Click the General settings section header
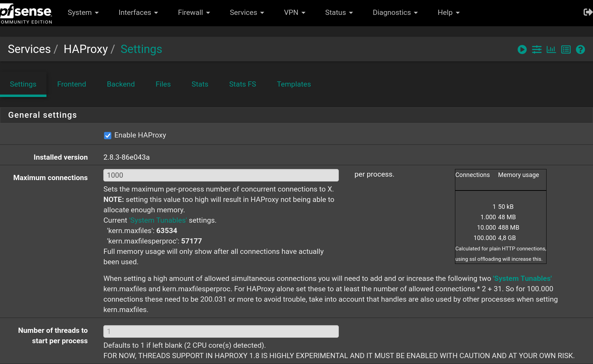The width and height of the screenshot is (593, 364). [296, 115]
